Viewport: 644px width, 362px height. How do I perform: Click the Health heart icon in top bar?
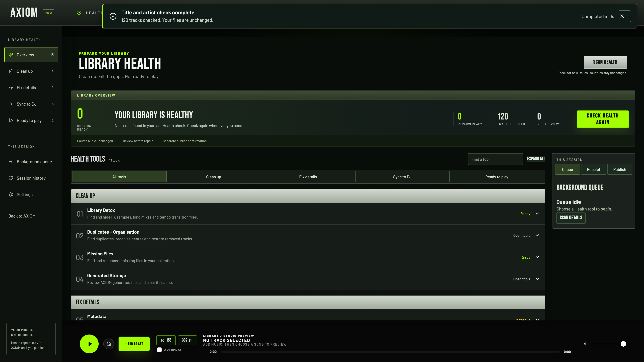point(79,13)
